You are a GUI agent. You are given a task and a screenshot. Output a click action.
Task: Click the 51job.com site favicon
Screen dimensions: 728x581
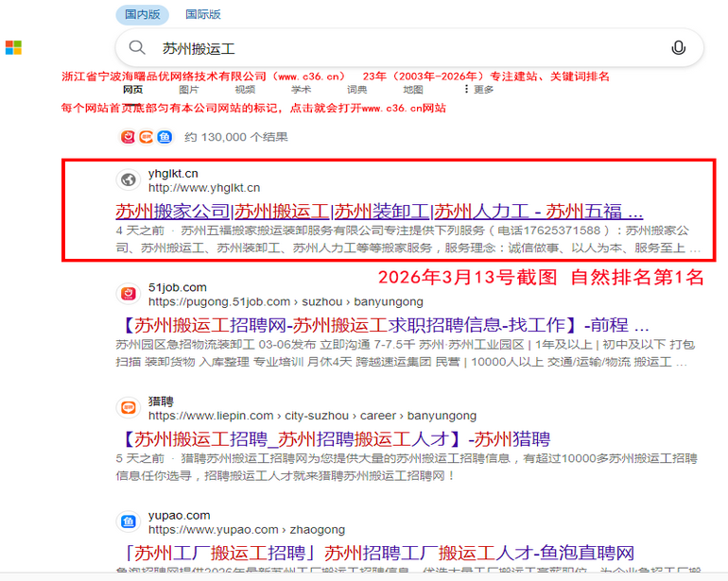coord(127,294)
